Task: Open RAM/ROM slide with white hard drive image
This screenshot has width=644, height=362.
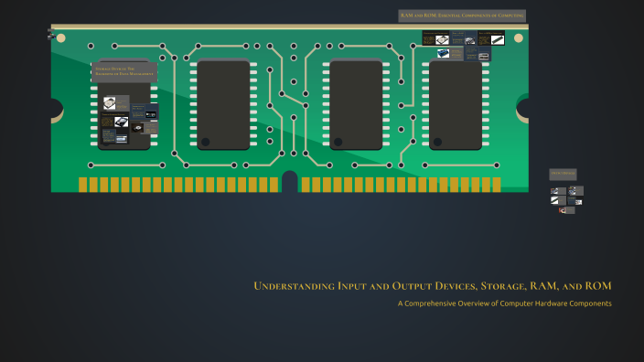Action: [435, 37]
